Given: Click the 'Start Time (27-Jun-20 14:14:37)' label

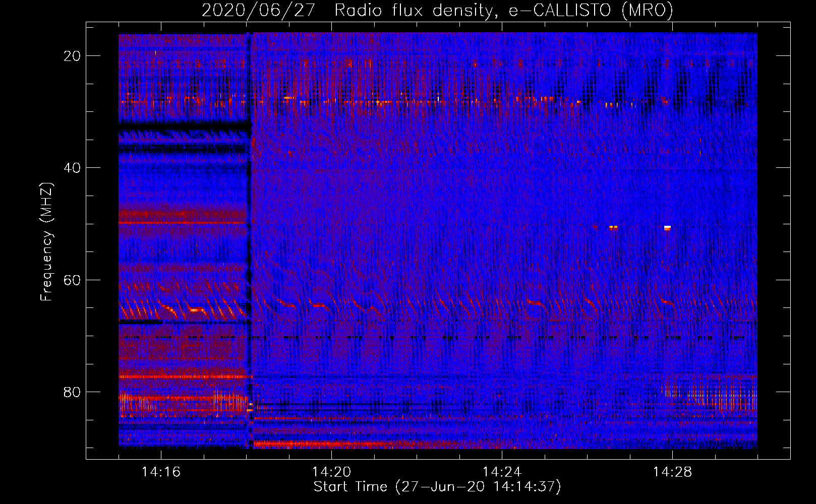Looking at the screenshot, I should [x=437, y=487].
